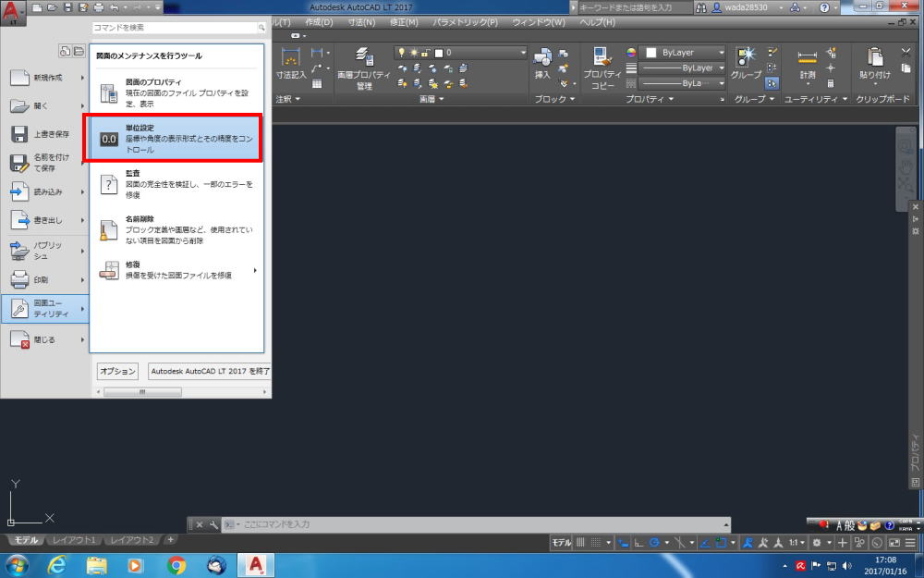Click the AutoCAD LT application menu button

click(13, 13)
